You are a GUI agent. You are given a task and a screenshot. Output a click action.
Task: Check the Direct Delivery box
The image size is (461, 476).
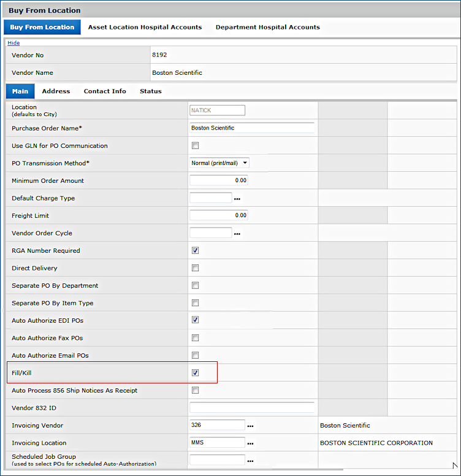click(x=195, y=268)
